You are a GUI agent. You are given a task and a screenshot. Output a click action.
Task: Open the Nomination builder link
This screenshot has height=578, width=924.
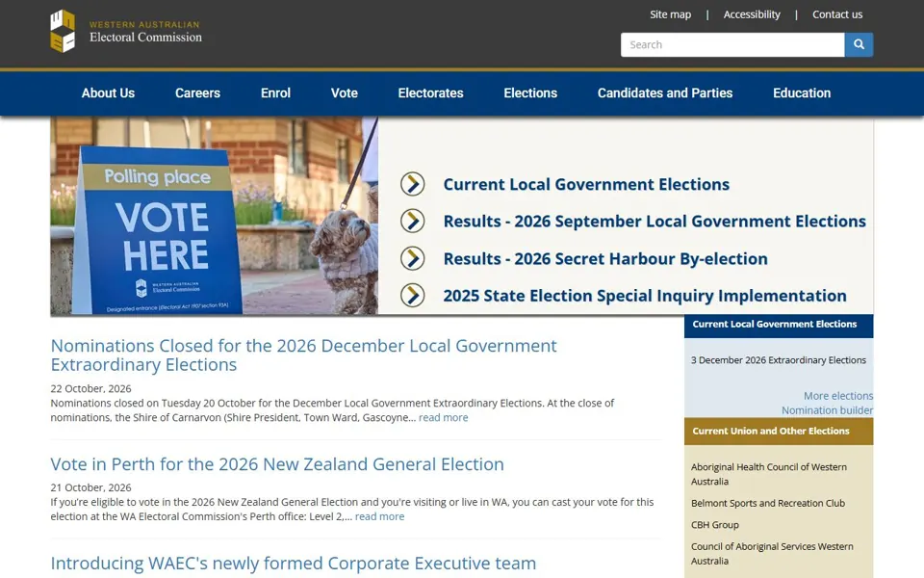[827, 410]
